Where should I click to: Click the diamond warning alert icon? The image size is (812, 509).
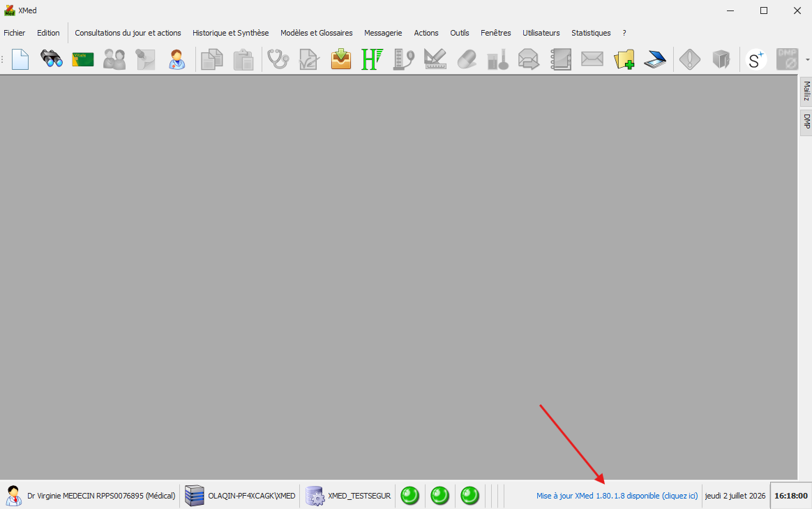(690, 59)
